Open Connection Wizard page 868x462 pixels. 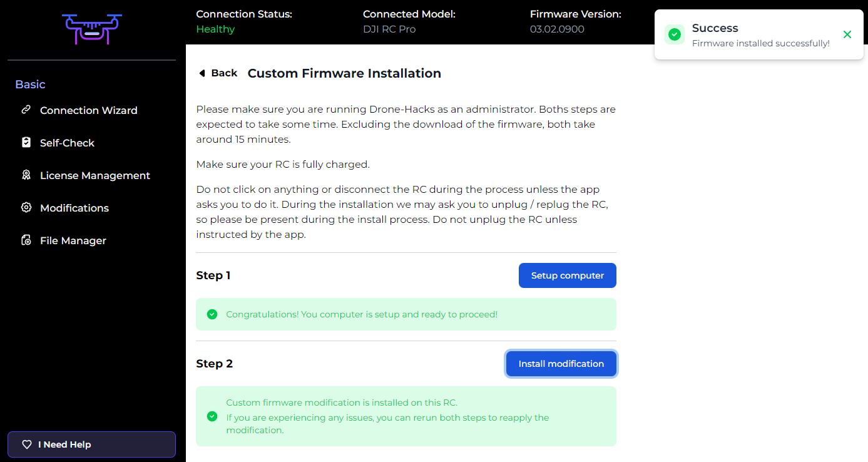tap(88, 110)
